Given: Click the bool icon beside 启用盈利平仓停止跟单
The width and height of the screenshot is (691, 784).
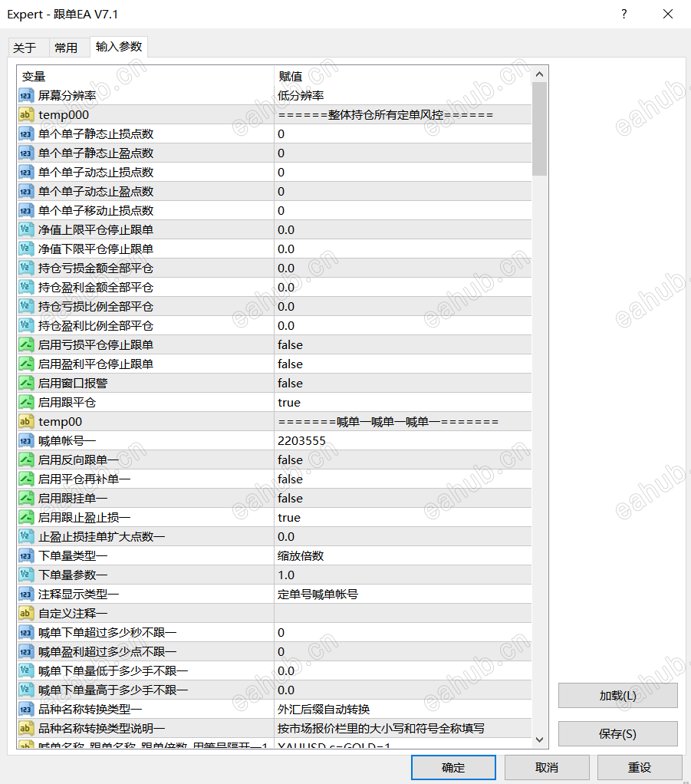Looking at the screenshot, I should (x=26, y=364).
